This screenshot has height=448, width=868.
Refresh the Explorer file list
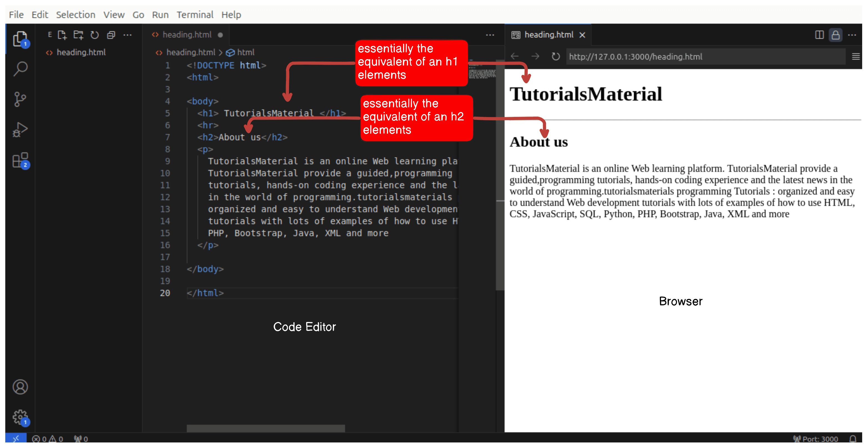coord(95,35)
